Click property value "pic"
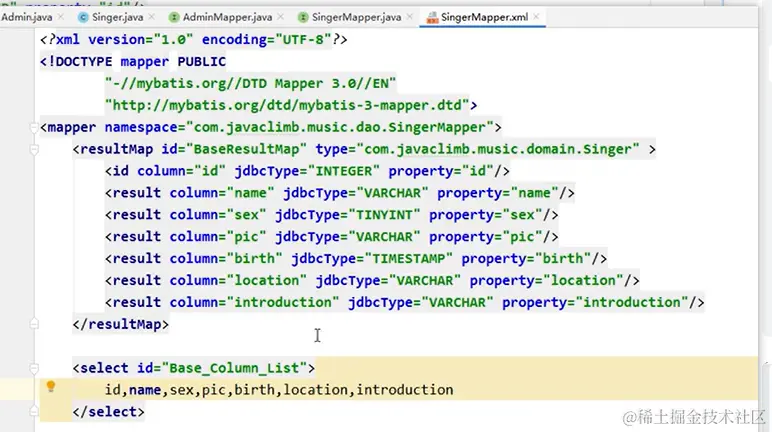This screenshot has height=432, width=772. pyautogui.click(x=522, y=237)
